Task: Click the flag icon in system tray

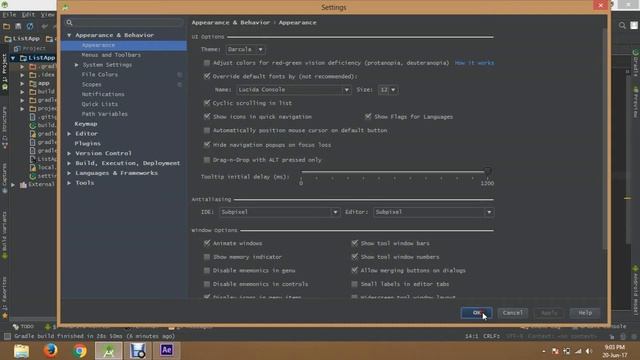Action: (555, 351)
